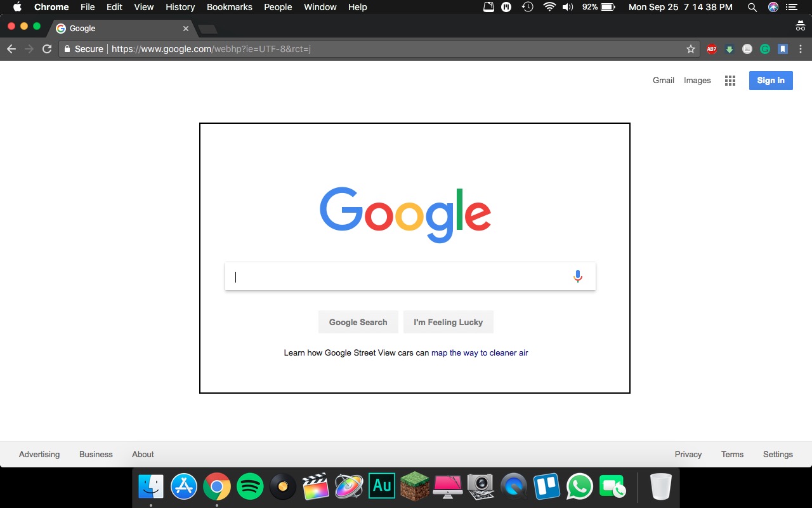812x508 pixels.
Task: Open the cleaner air Street View link
Action: 480,352
